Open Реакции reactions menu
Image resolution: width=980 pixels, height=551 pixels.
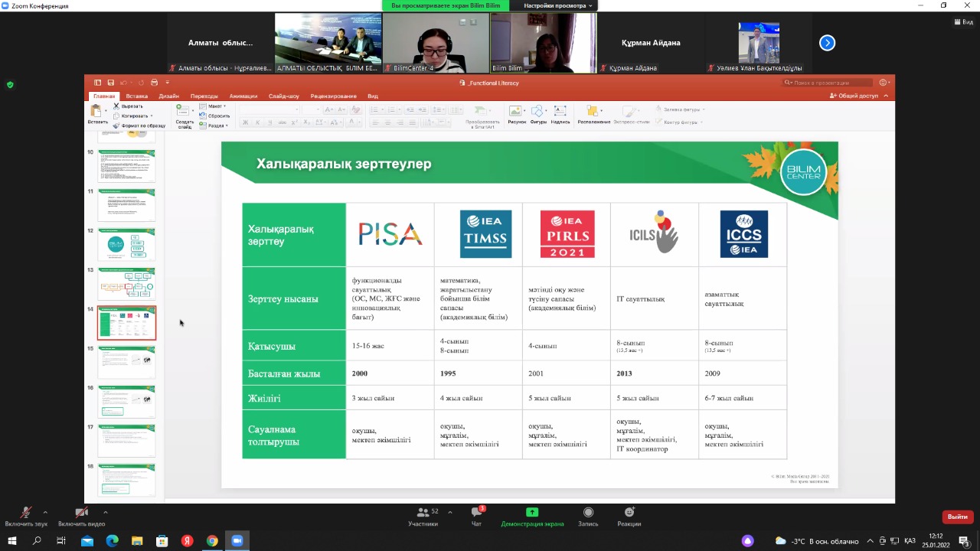pos(629,517)
